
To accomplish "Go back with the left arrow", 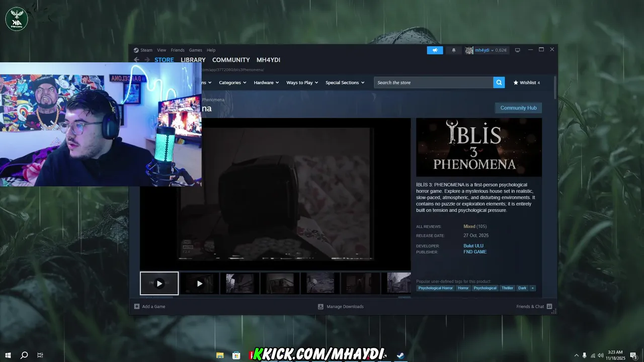I will pos(136,60).
